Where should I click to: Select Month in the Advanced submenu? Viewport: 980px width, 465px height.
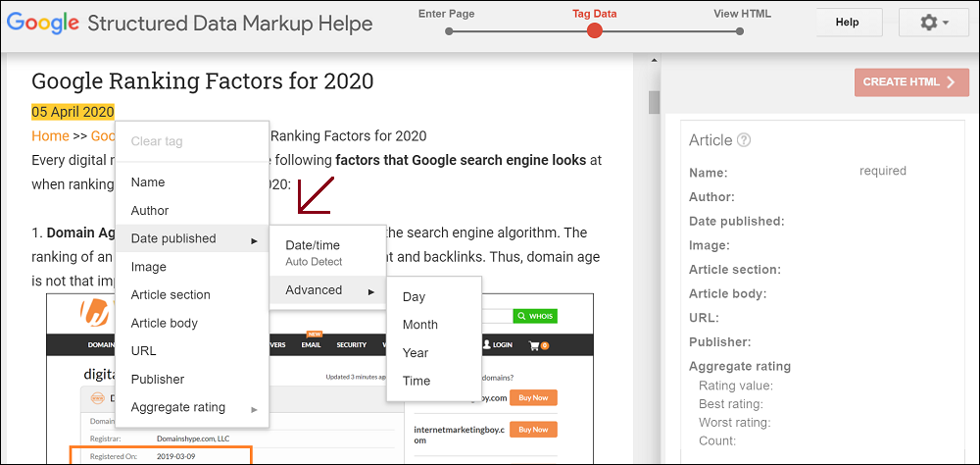coord(434,325)
